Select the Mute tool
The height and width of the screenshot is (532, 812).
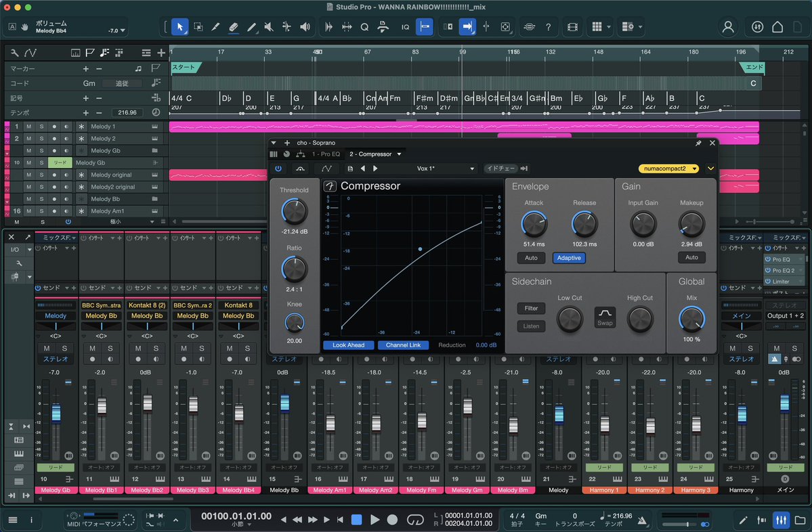click(269, 27)
